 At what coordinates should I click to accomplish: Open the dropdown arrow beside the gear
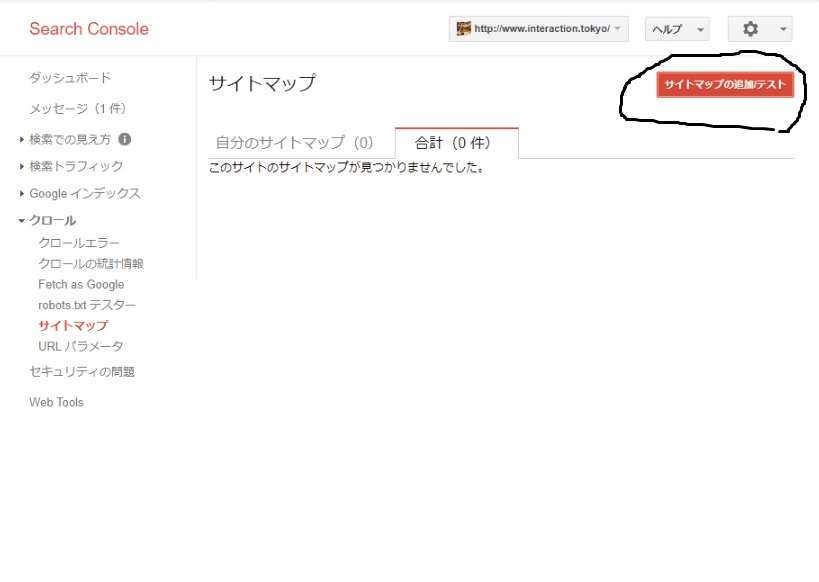[783, 29]
